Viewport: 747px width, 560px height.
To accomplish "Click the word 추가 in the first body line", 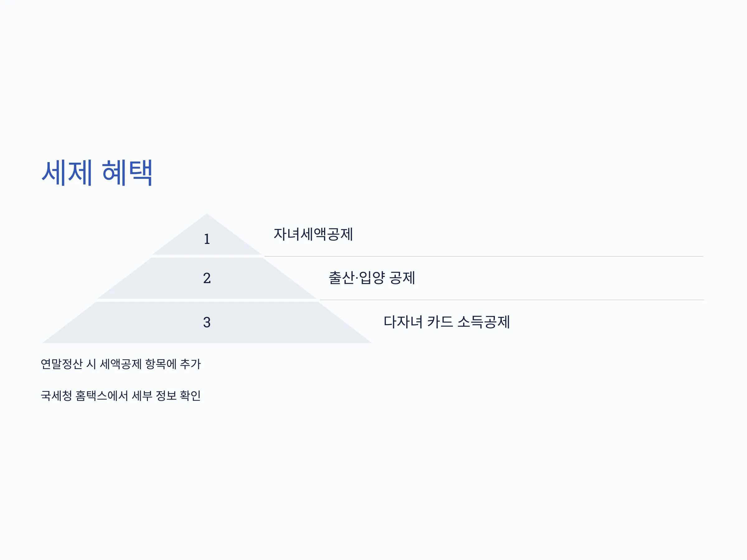I will pos(190,364).
